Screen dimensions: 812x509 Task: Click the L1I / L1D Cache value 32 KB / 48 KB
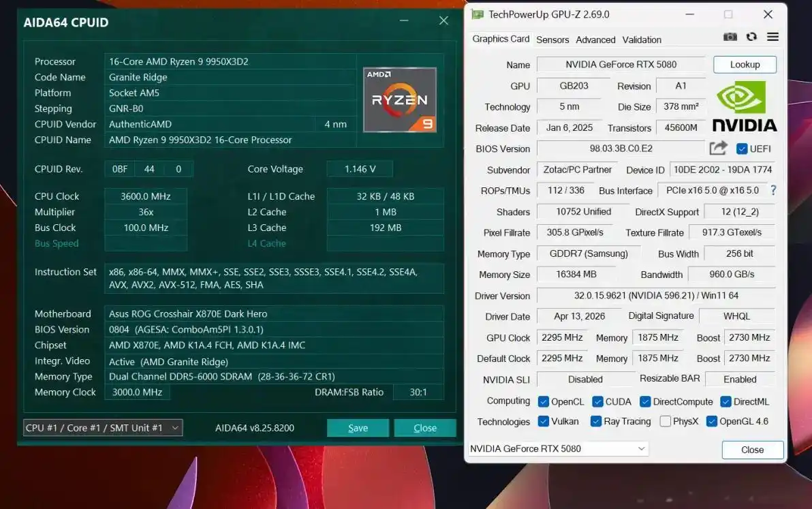pos(386,196)
